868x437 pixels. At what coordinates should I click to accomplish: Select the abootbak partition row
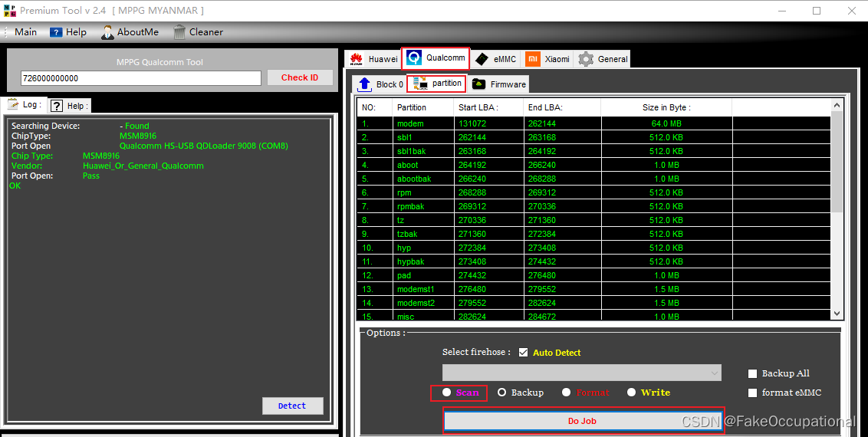coord(593,179)
